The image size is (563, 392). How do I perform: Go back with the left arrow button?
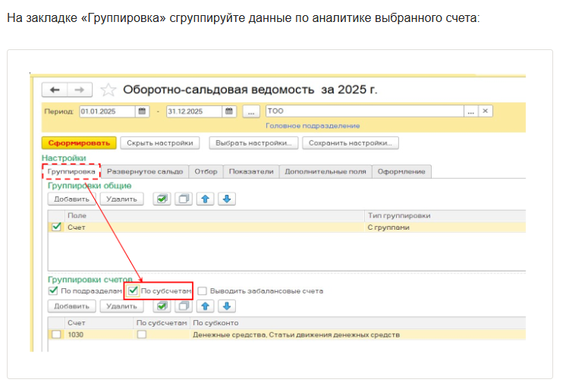(55, 89)
